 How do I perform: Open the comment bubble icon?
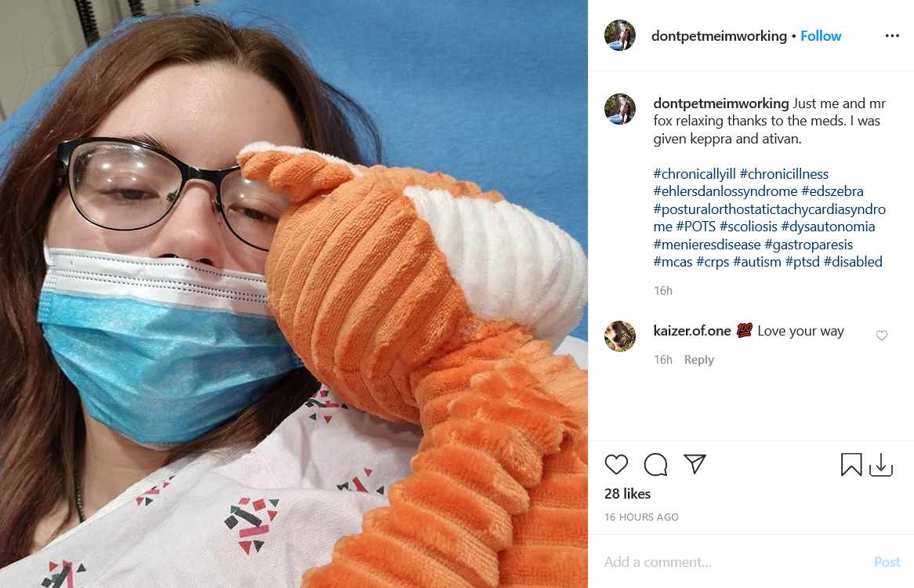click(x=655, y=464)
